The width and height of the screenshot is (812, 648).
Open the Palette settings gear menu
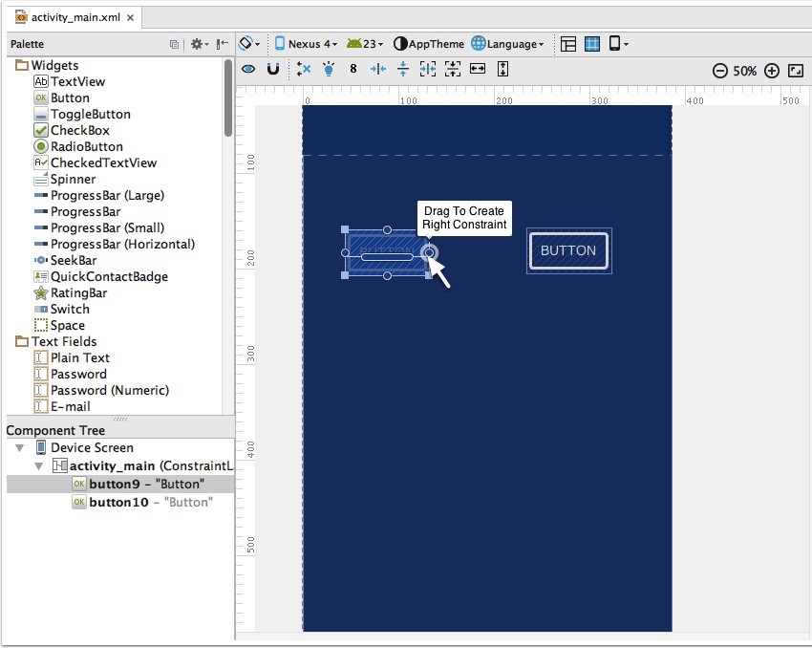[200, 44]
